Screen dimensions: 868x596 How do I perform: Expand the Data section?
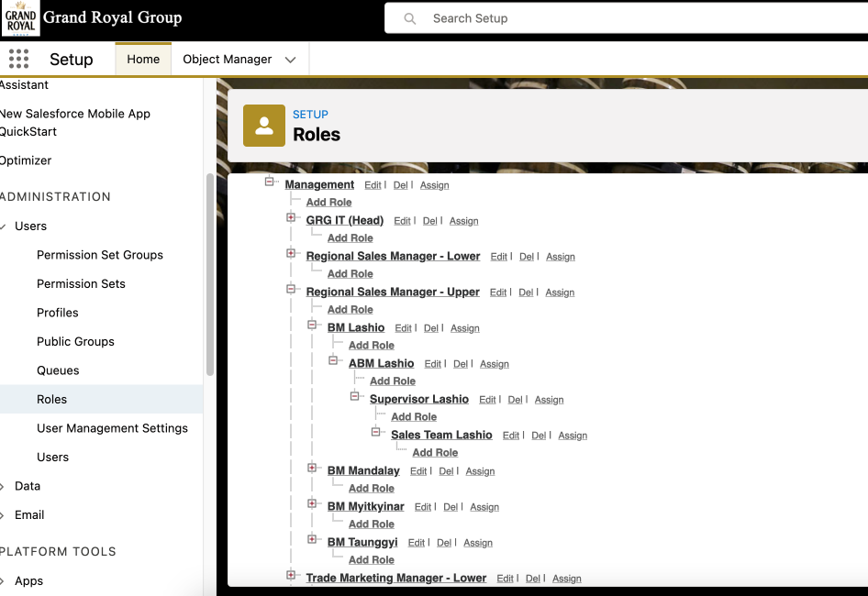coord(2,487)
